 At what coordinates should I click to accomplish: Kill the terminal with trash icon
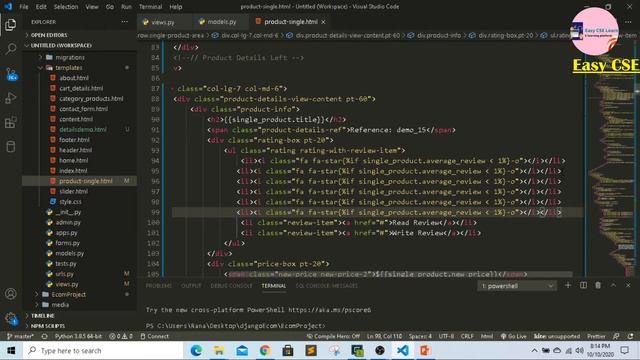click(598, 285)
